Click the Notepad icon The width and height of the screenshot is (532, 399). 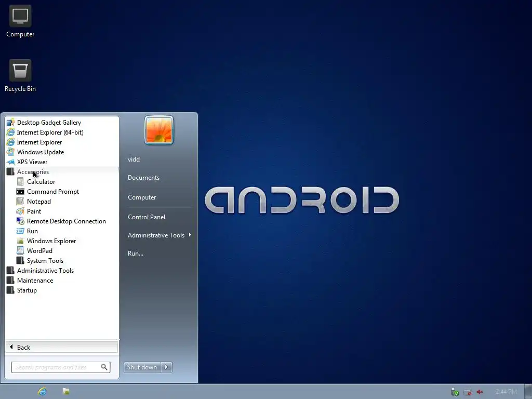click(x=20, y=201)
